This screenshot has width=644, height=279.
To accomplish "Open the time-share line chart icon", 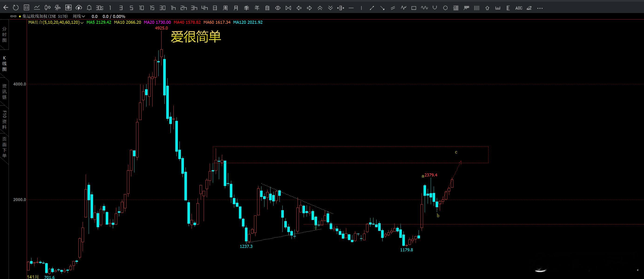I will point(37,8).
